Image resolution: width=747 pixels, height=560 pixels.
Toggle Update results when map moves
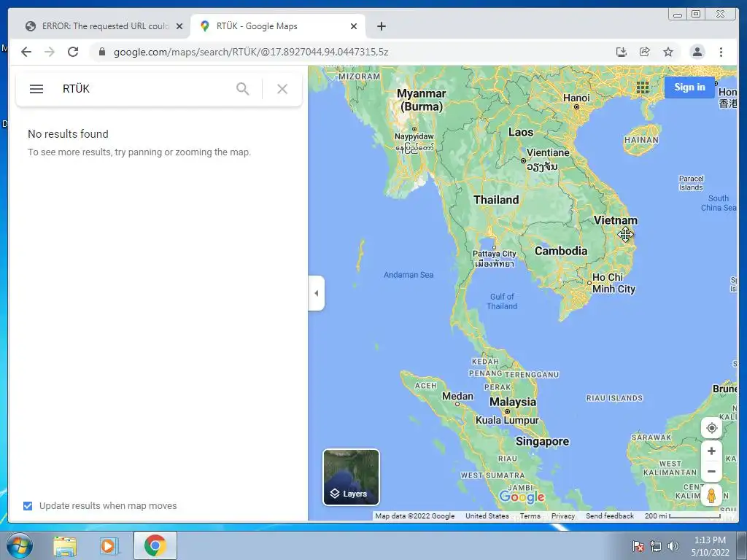(28, 506)
